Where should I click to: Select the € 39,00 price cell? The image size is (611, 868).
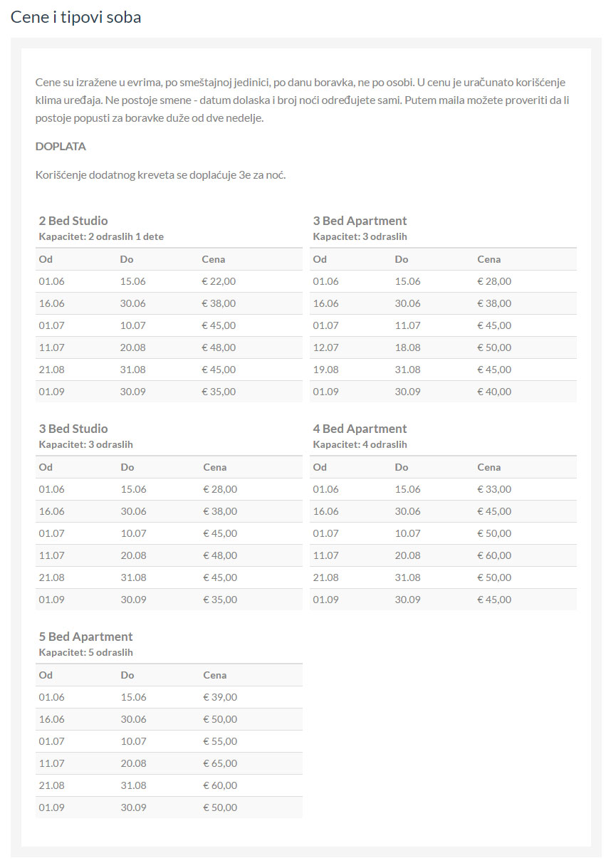[x=219, y=697]
